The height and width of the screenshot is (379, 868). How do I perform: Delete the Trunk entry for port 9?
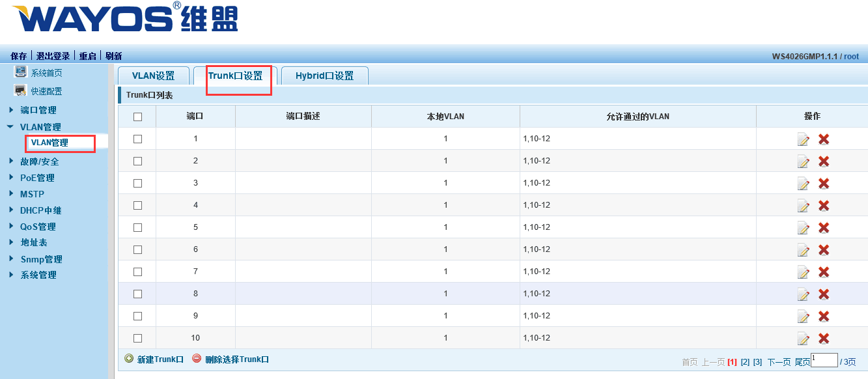click(824, 316)
